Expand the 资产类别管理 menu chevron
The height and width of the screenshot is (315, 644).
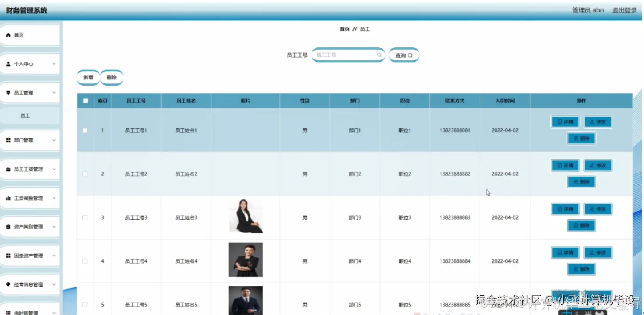pos(54,227)
